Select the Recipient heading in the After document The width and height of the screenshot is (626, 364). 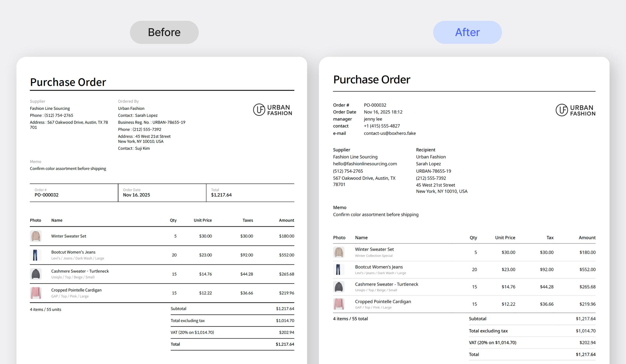coord(425,150)
